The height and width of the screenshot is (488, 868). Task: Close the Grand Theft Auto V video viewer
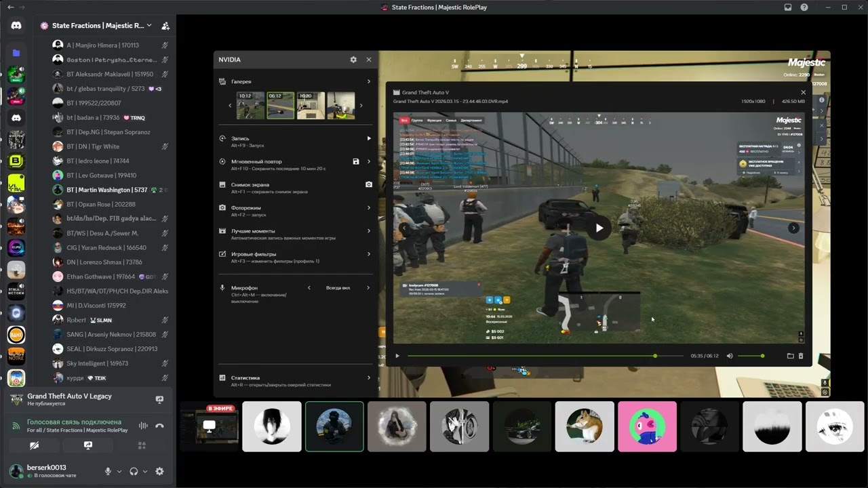804,92
